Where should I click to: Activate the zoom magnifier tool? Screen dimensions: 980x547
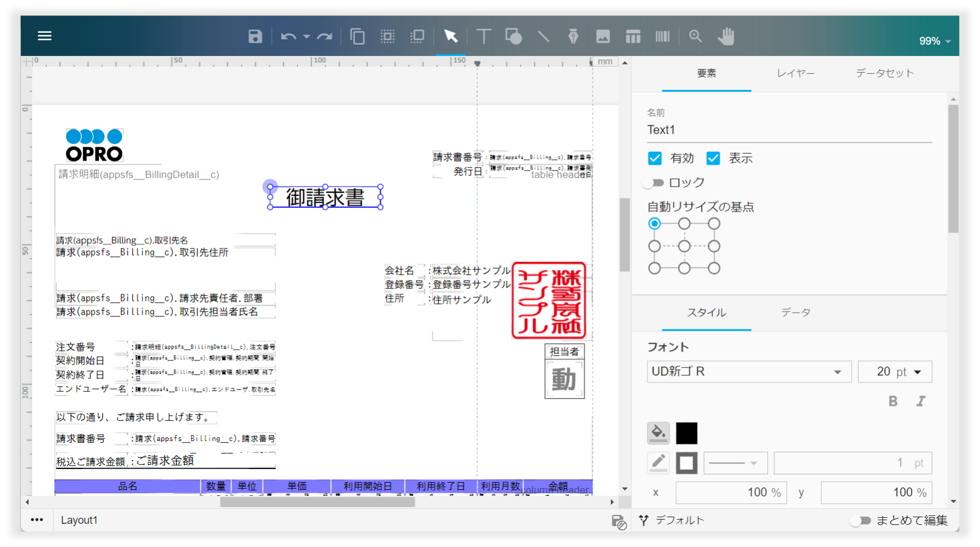(x=695, y=36)
